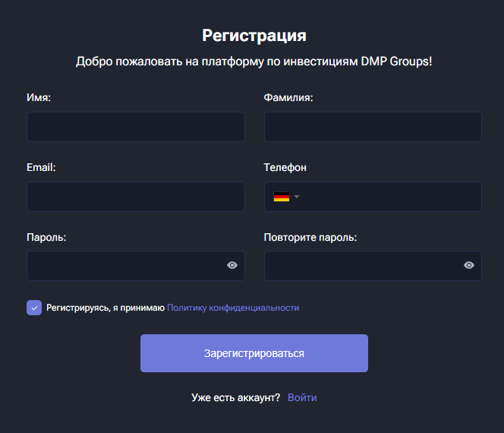504x433 pixels.
Task: Follow the Войти link
Action: point(302,397)
